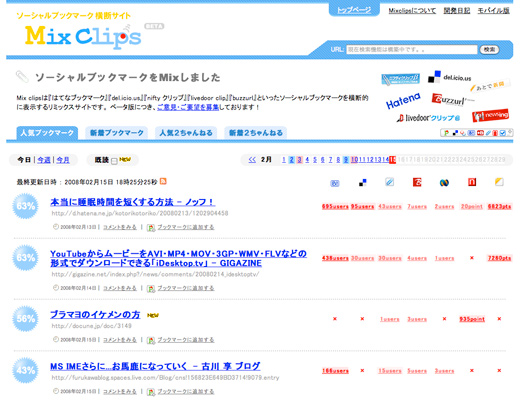Image resolution: width=520 pixels, height=401 pixels.
Task: Click the small bookmark services icon strip
Action: coord(477,133)
